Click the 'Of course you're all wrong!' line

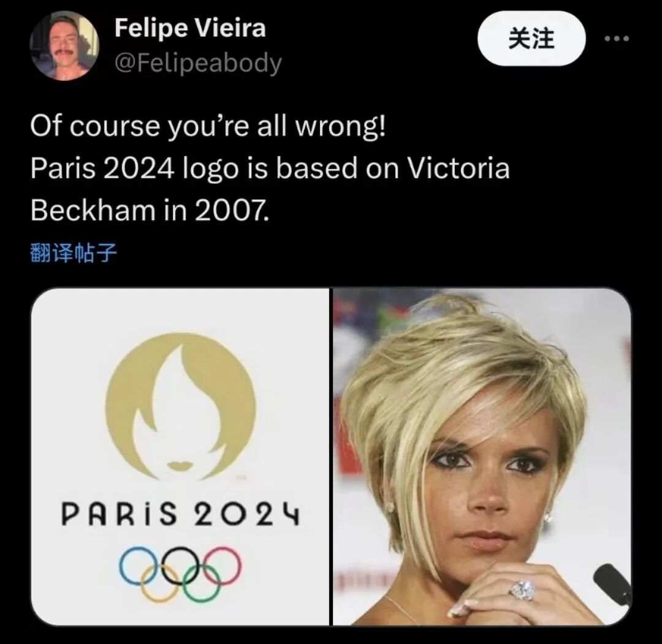pos(208,126)
